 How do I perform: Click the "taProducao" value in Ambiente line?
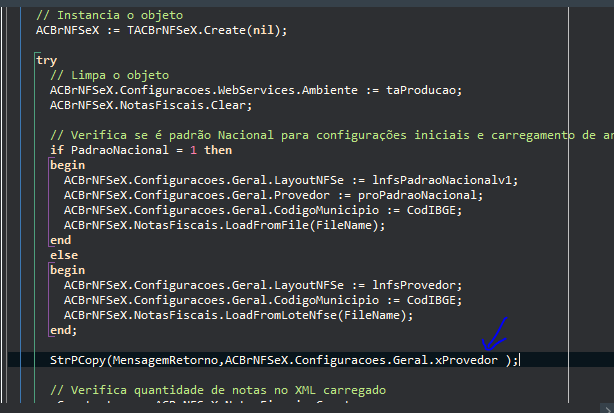(421, 90)
